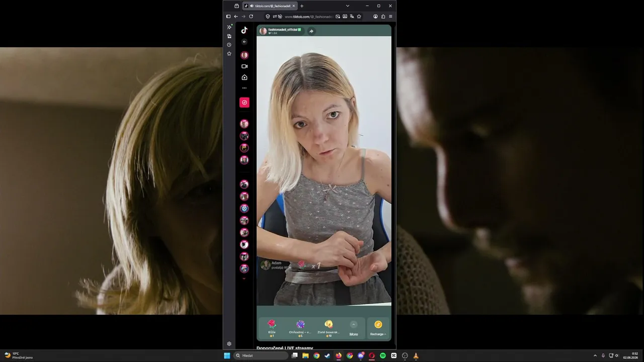Image resolution: width=644 pixels, height=362 pixels.
Task: Share the live stream via arrow icon
Action: pyautogui.click(x=311, y=31)
